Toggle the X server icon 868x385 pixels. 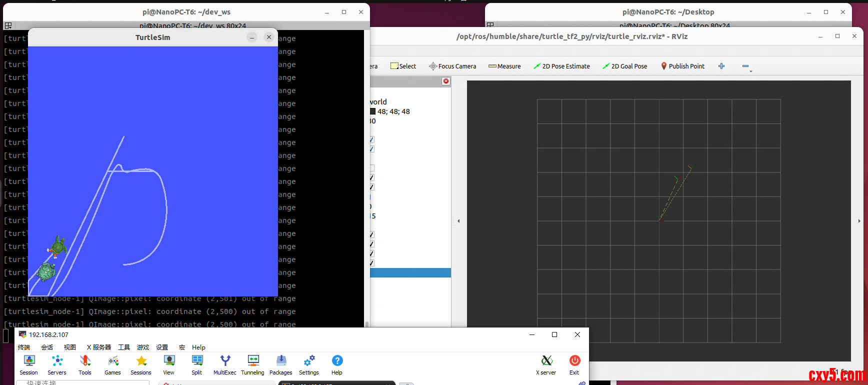pos(546,364)
